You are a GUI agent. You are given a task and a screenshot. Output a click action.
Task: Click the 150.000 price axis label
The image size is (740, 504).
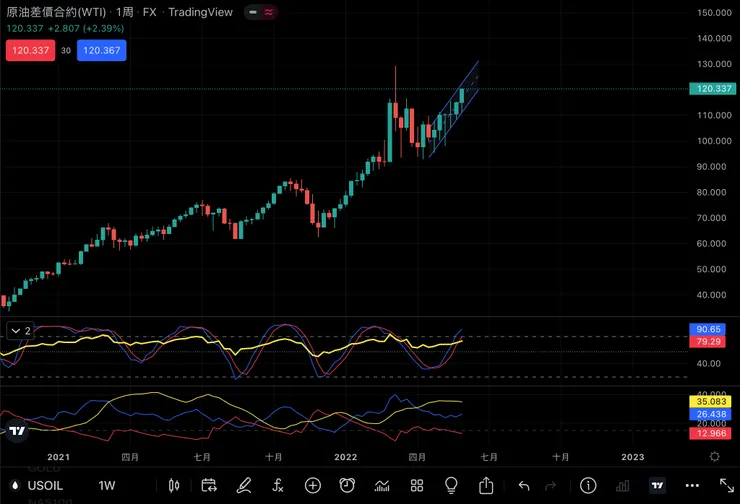coord(714,13)
